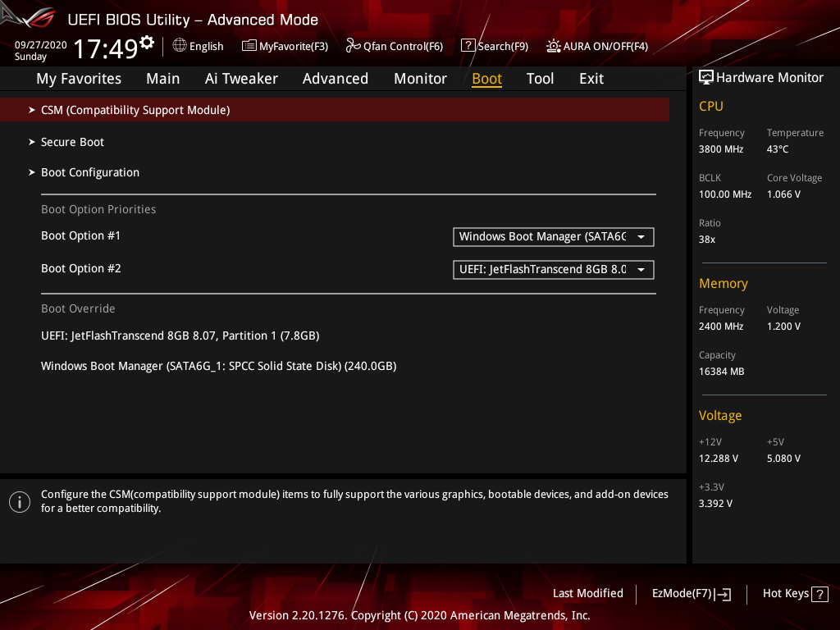Click the Search(F9) question mark icon

[x=468, y=46]
